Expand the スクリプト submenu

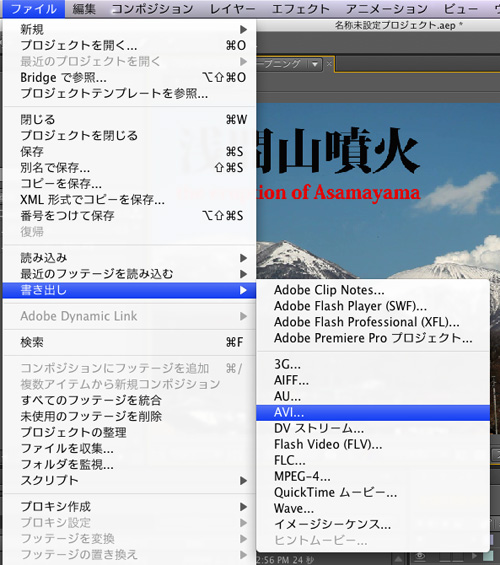pyautogui.click(x=129, y=480)
